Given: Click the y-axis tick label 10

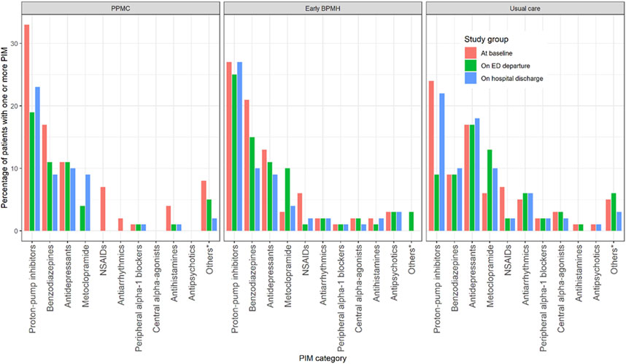Looking at the screenshot, I should (14, 169).
